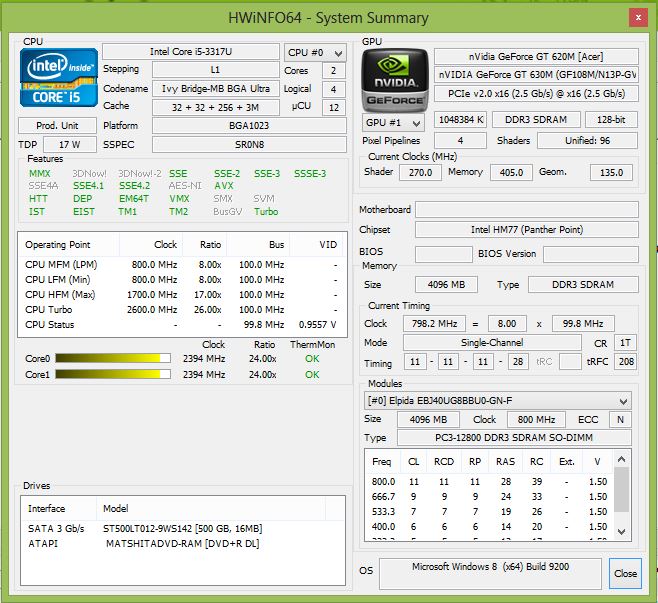Click the 666.7 frequency row in timings table
Image resolution: width=658 pixels, height=603 pixels.
tap(489, 497)
